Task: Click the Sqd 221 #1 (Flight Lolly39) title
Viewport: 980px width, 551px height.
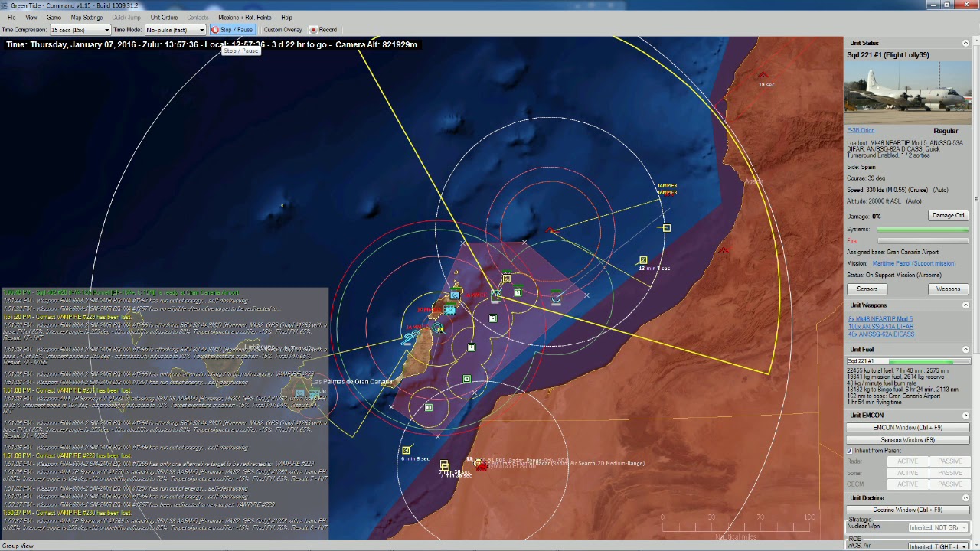Action: (888, 55)
